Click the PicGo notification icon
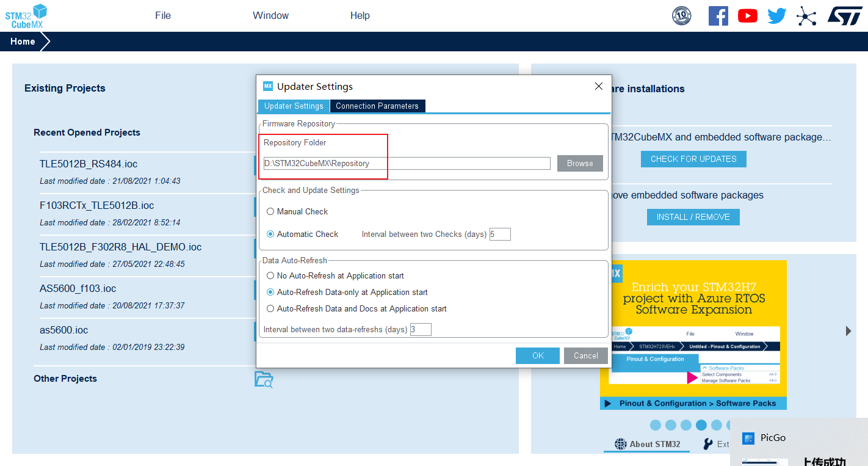Screen dimensions: 868x466 point(748,438)
